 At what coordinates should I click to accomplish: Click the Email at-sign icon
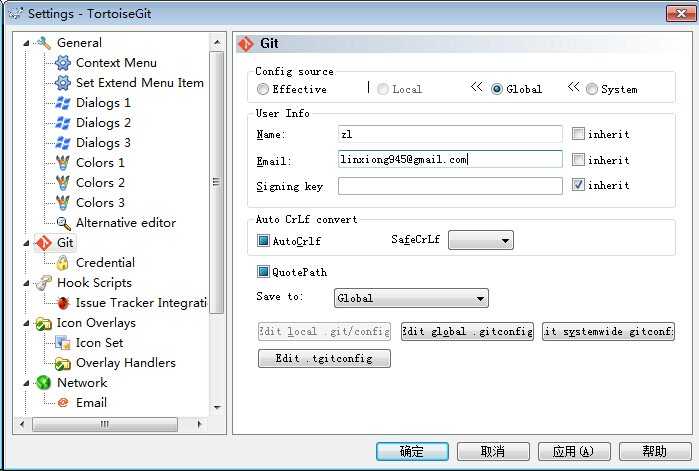point(63,403)
